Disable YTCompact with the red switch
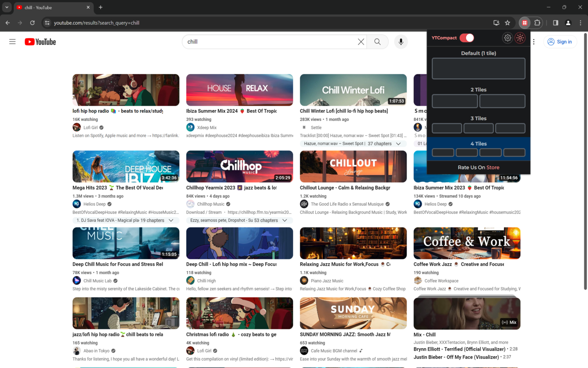The image size is (588, 368). click(467, 38)
